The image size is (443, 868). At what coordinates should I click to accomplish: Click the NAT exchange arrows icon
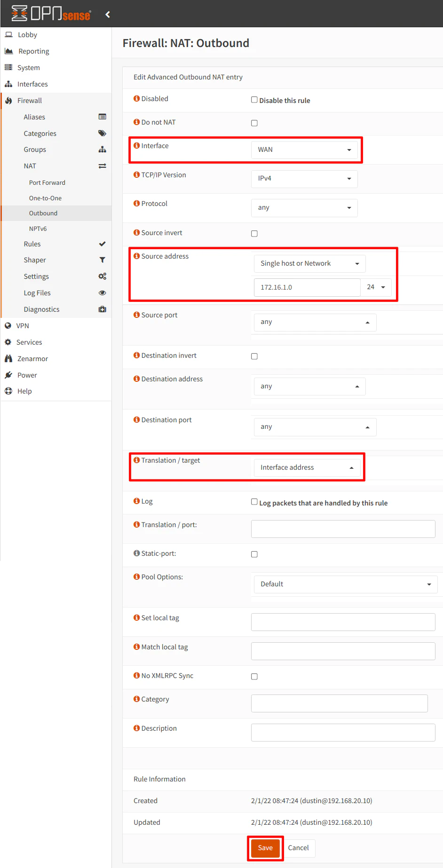click(102, 166)
